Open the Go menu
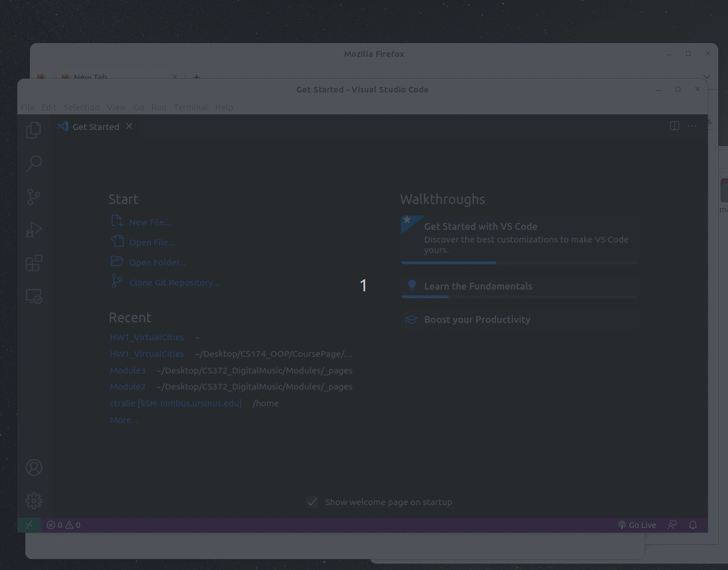Viewport: 728px width, 570px height. 139,107
